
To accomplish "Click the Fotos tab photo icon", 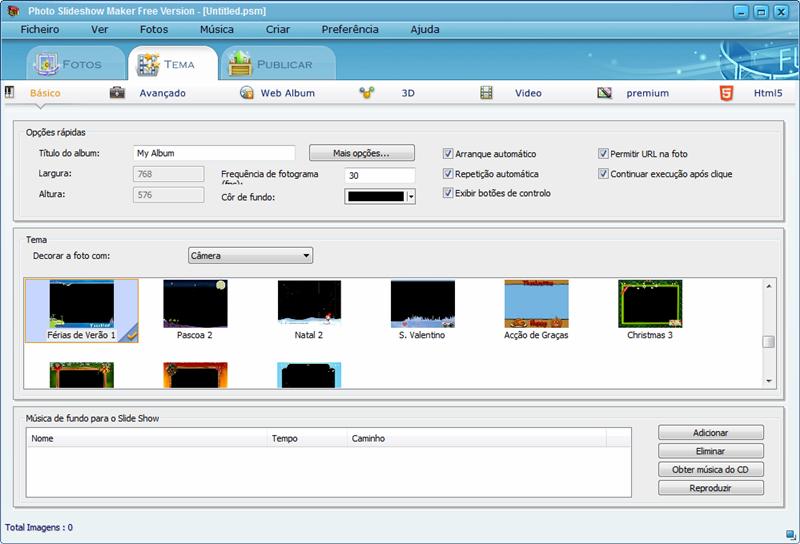I will (x=46, y=64).
